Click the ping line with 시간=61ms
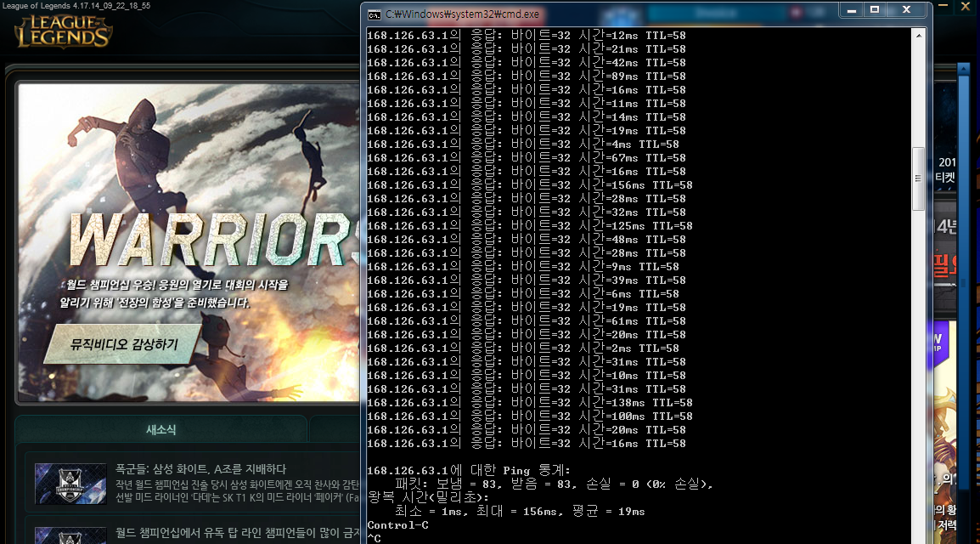The image size is (980, 544). point(527,320)
